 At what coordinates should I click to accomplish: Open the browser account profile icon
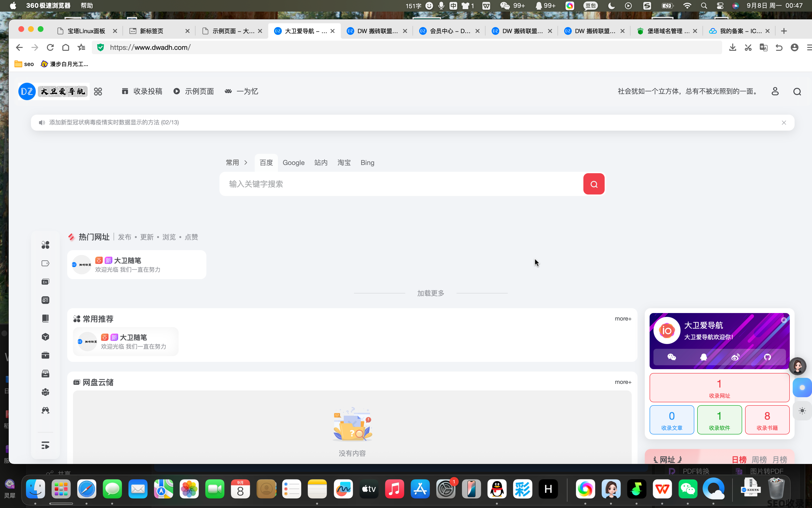pyautogui.click(x=794, y=47)
